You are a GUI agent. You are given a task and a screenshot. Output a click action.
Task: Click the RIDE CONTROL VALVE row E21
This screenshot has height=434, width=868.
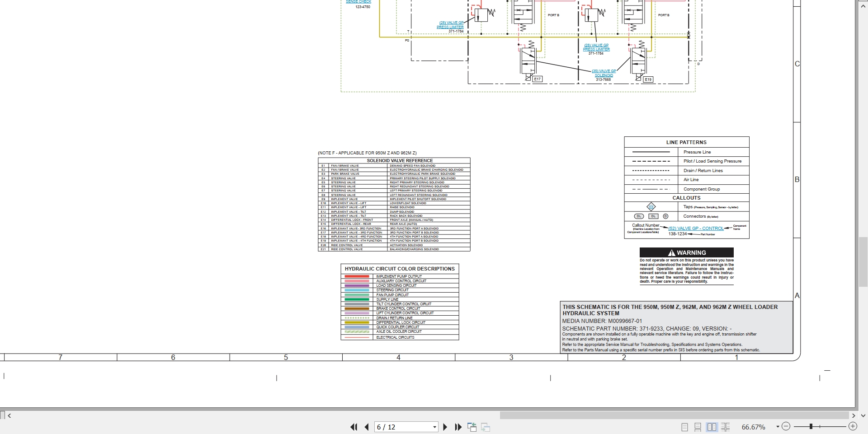[x=394, y=249]
